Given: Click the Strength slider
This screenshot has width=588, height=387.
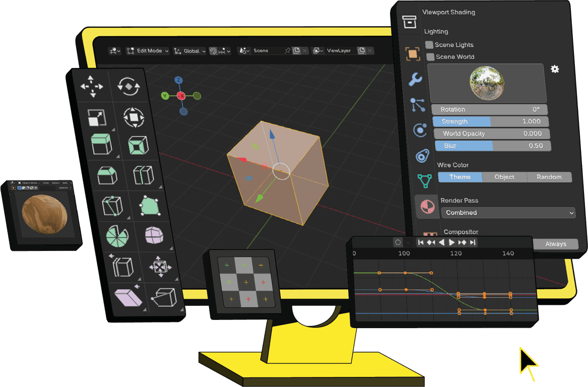Looking at the screenshot, I should point(490,121).
